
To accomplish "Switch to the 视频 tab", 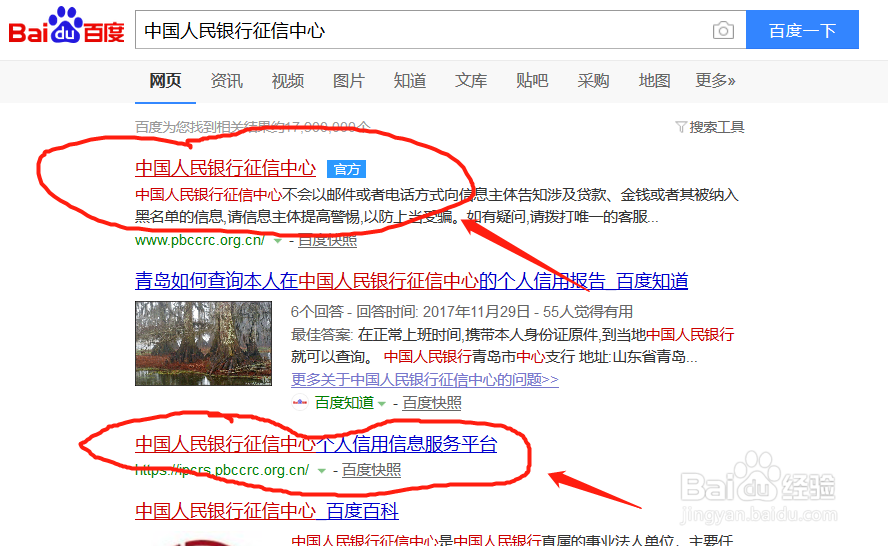I will [x=288, y=81].
